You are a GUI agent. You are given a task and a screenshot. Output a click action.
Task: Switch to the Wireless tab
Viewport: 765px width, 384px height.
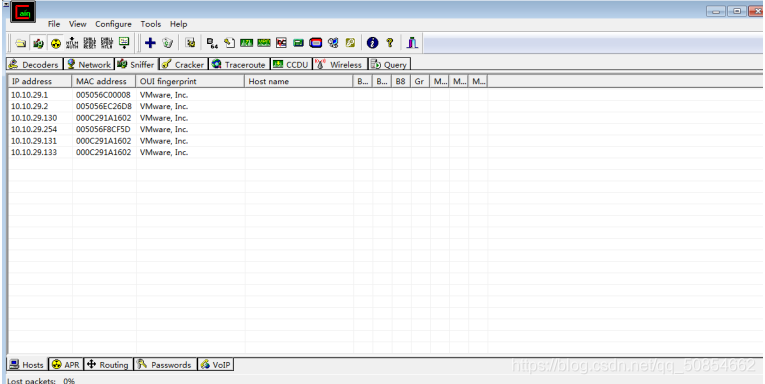(x=340, y=64)
